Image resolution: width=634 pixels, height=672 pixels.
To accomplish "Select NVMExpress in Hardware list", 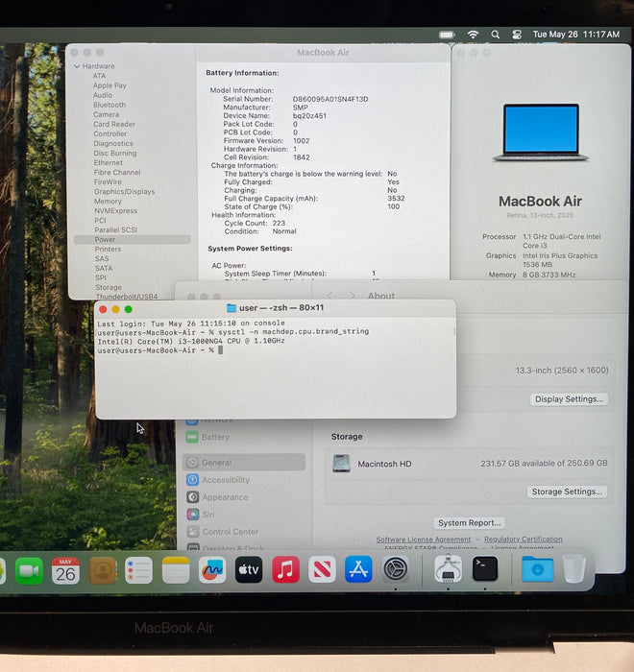I will 116,211.
